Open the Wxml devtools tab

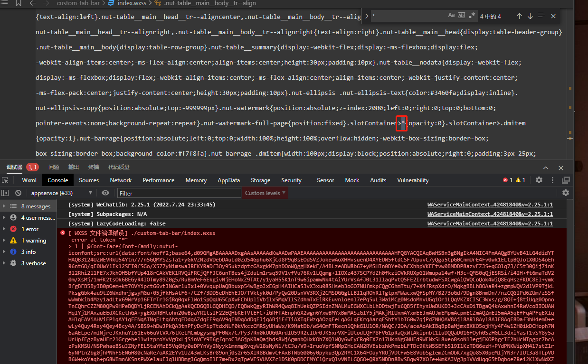tap(29, 180)
